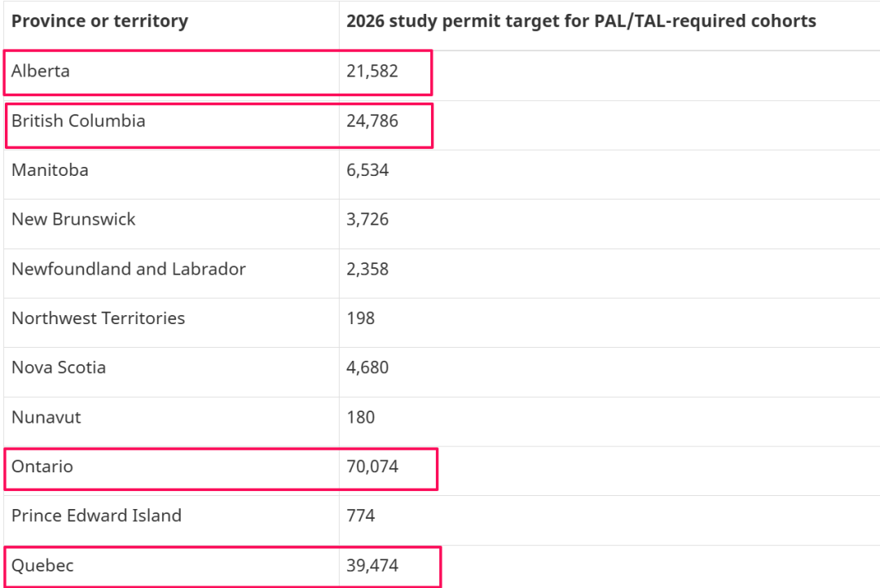Select the New Brunswick row label

73,219
